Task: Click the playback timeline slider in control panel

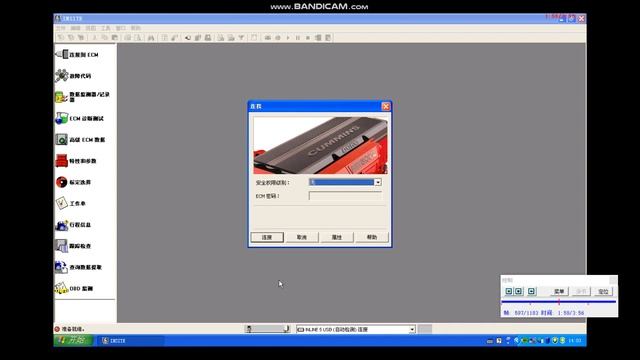Action: (x=558, y=302)
